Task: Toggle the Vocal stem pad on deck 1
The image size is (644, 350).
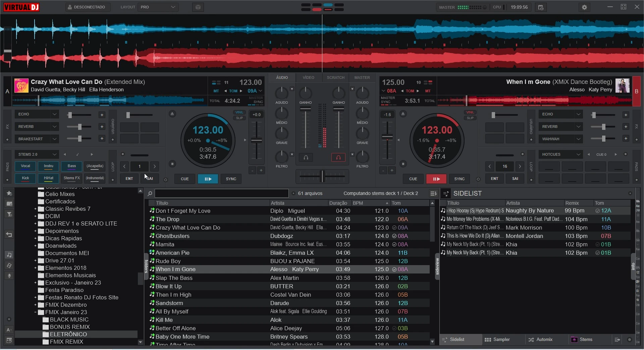Action: pyautogui.click(x=25, y=166)
